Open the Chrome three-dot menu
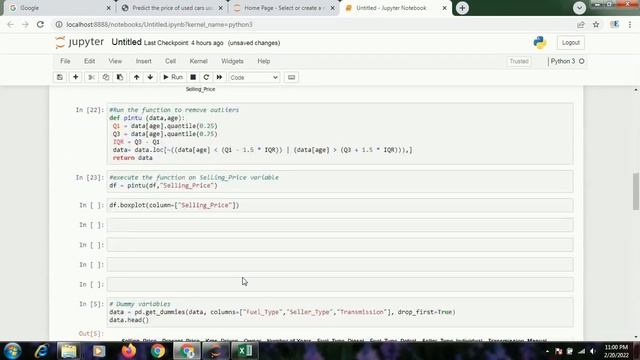The image size is (640, 360). point(630,24)
